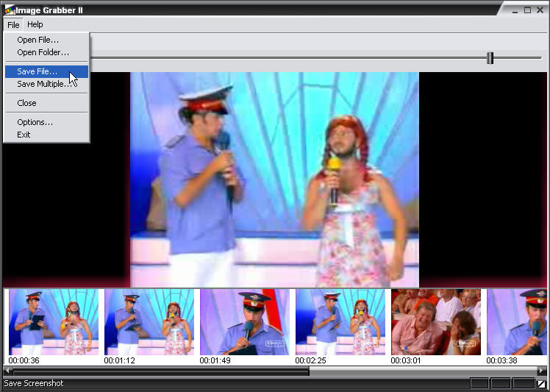Select the thumbnail at 00:01:12
This screenshot has width=550, height=392.
(149, 322)
